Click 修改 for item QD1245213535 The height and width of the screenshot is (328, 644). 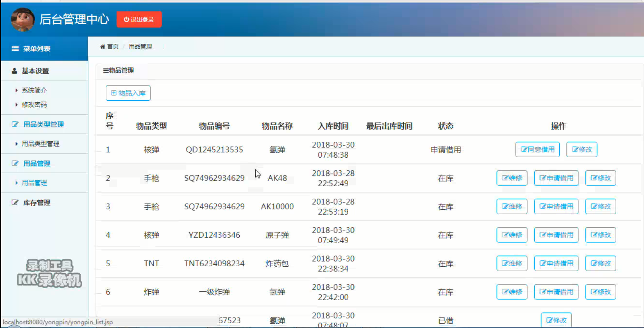coord(582,150)
